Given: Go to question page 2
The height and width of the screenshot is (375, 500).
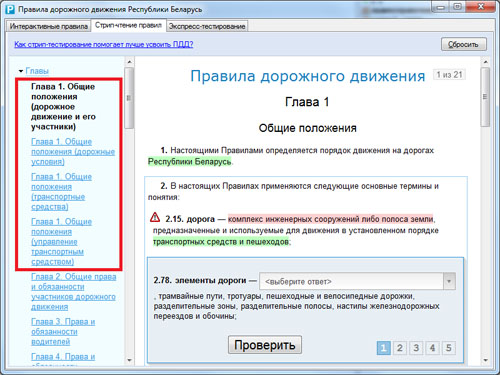Looking at the screenshot, I should click(x=400, y=348).
